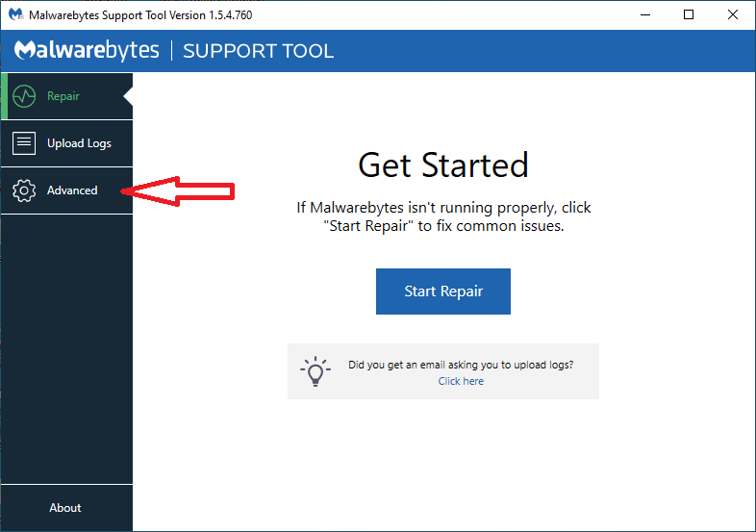Image resolution: width=756 pixels, height=532 pixels.
Task: Click the "If Malwarebytes isn't running properly" description
Action: tap(443, 216)
